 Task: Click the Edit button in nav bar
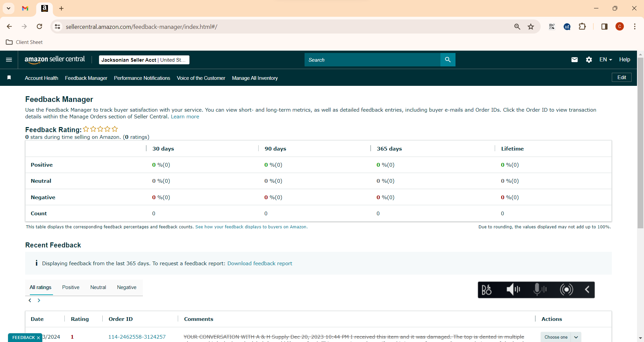click(622, 77)
